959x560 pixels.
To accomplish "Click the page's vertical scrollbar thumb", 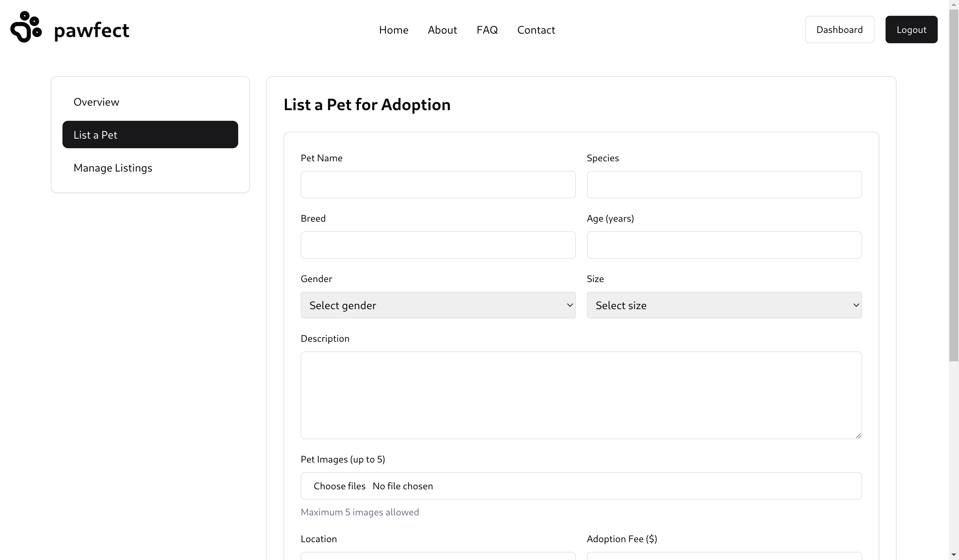I will click(954, 186).
